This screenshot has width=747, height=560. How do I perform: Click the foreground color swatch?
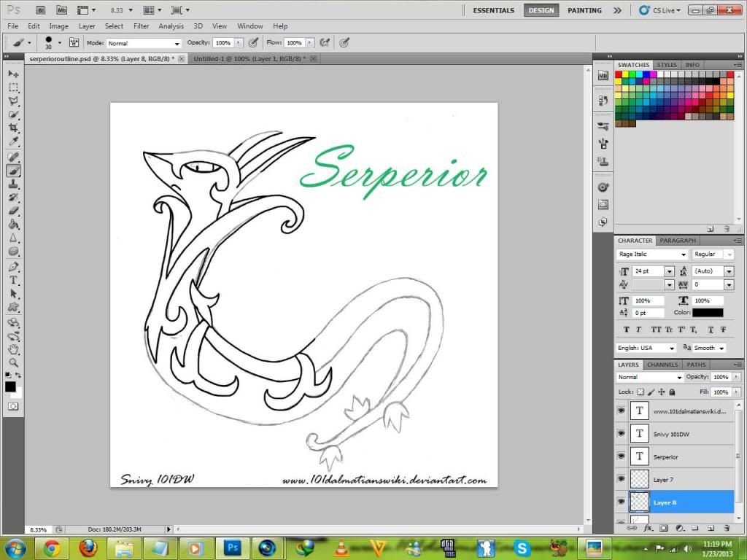(10, 386)
